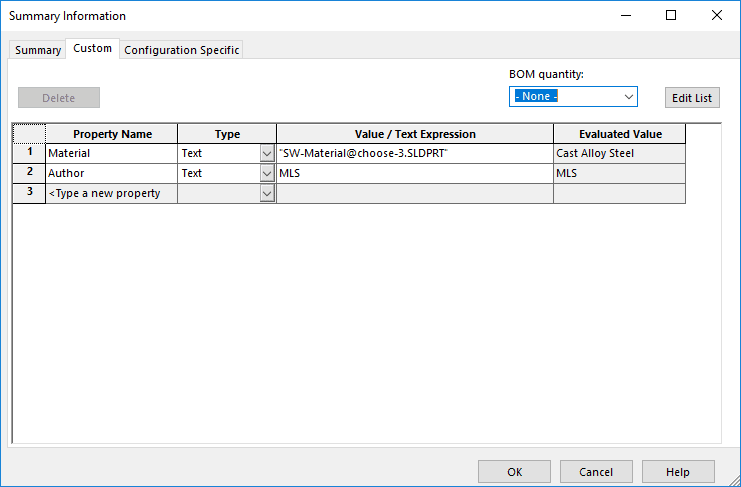Click the Property Name column header

pos(112,134)
